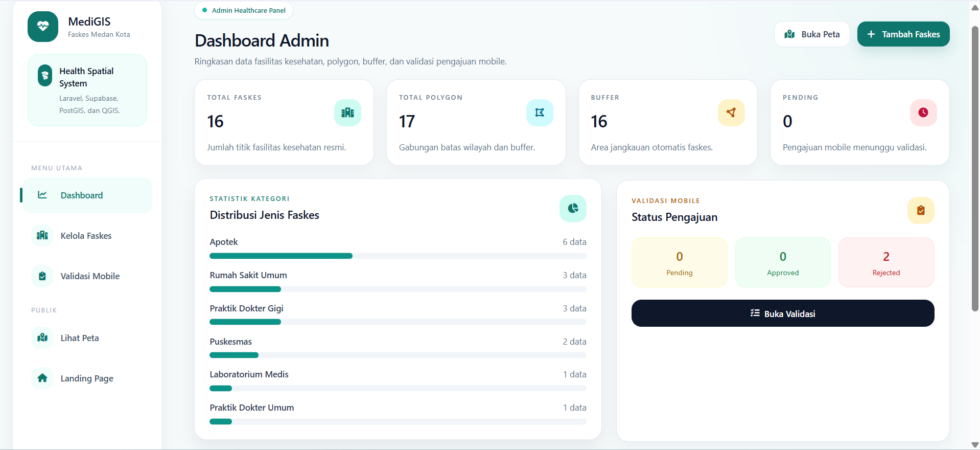Click the Buka Validasi button
The height and width of the screenshot is (450, 980).
click(783, 313)
